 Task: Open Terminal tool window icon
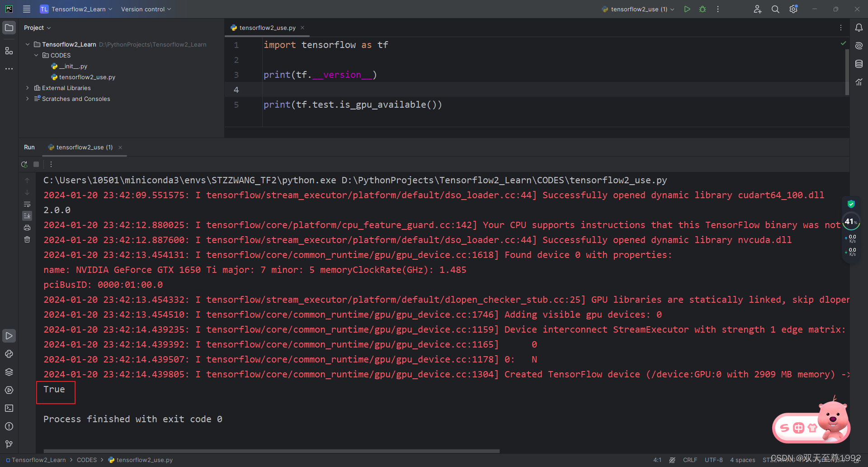(x=9, y=408)
